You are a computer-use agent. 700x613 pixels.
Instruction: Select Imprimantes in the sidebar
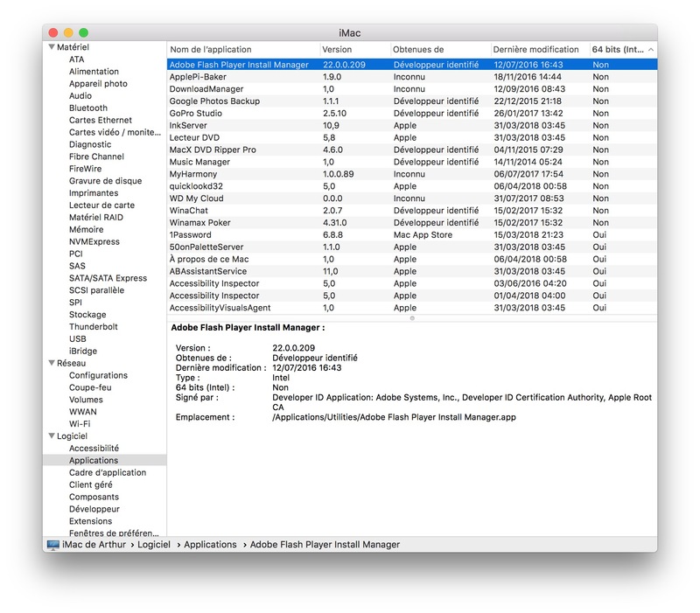click(x=94, y=192)
